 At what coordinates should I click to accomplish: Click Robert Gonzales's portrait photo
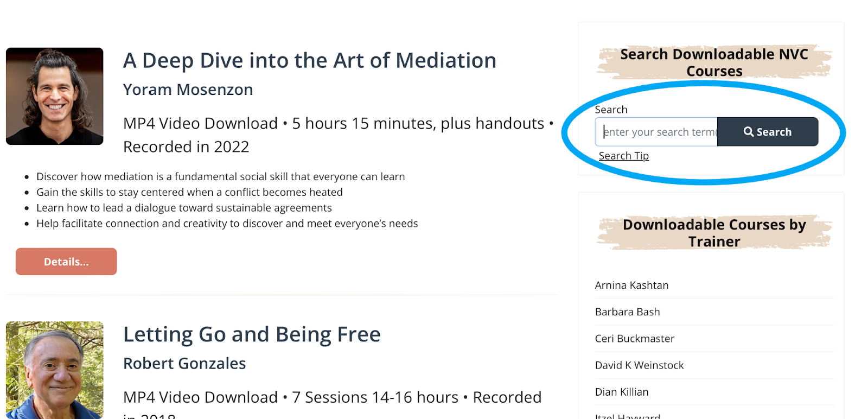pyautogui.click(x=55, y=370)
